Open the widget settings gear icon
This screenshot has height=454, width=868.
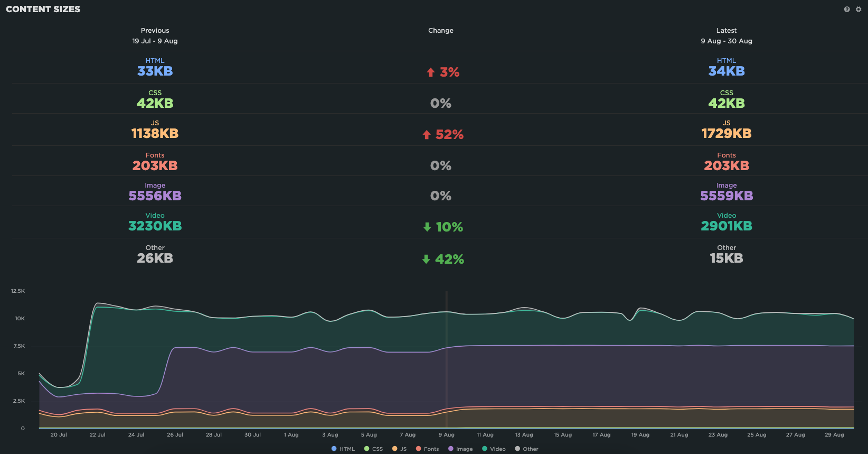(x=858, y=10)
